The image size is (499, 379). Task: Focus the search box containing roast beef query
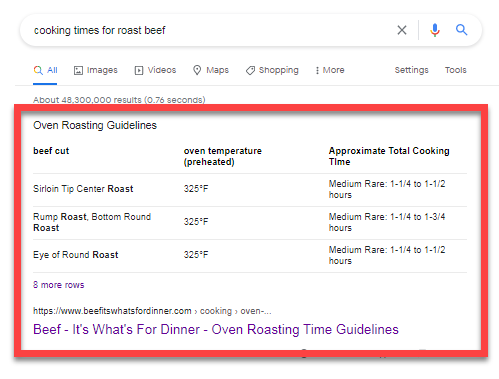pyautogui.click(x=213, y=30)
